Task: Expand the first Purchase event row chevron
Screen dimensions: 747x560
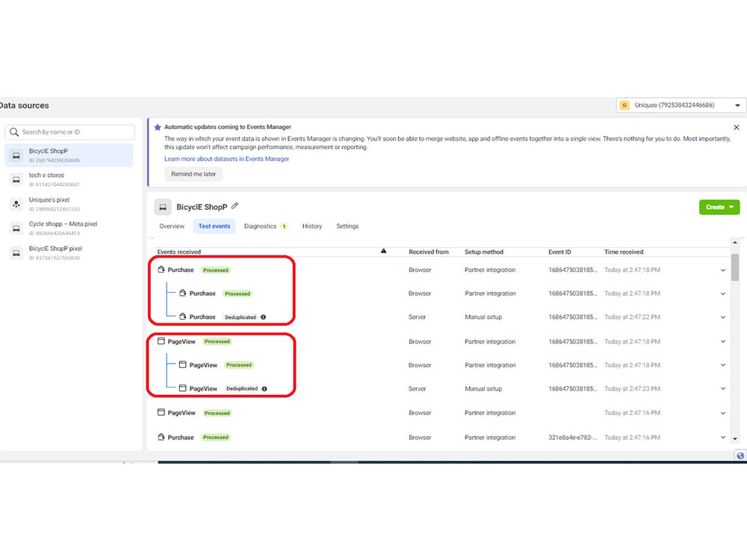Action: tap(722, 270)
